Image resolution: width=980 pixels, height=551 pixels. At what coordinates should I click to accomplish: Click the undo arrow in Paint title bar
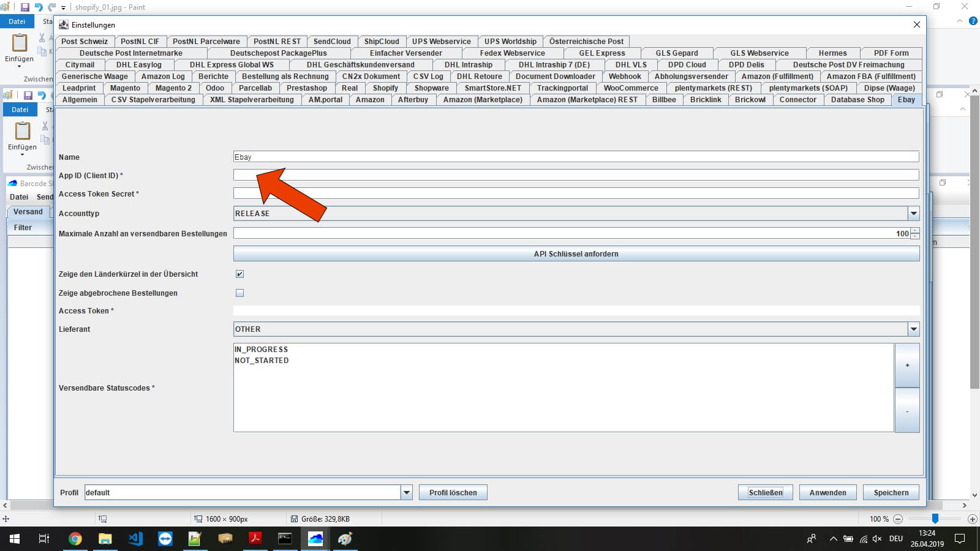[38, 7]
